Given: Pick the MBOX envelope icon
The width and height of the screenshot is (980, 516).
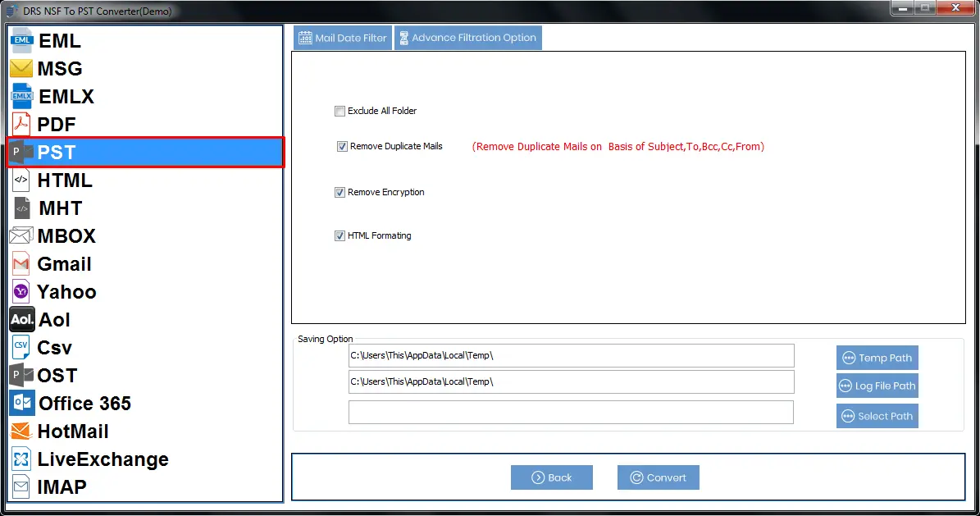Looking at the screenshot, I should click(21, 235).
